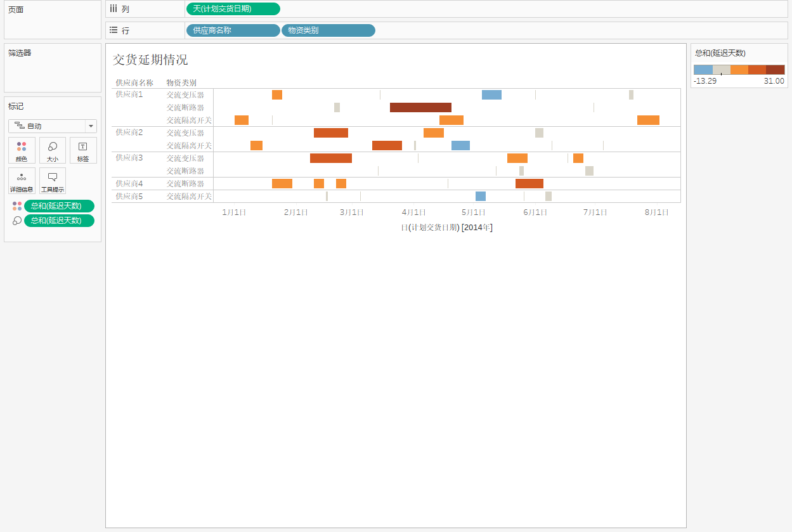This screenshot has height=532, width=792.
Task: Select the 供应商5 row label
Action: 129,196
